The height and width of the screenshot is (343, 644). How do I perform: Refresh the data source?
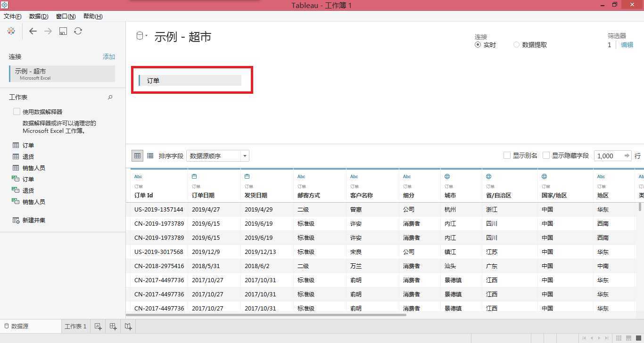[x=78, y=31]
